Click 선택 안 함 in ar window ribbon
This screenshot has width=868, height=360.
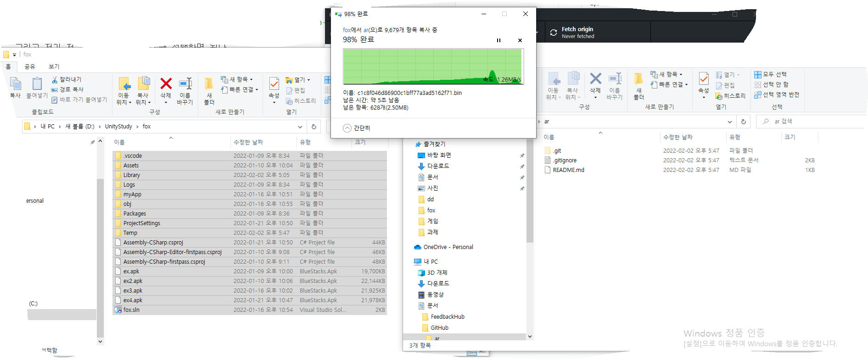pos(772,84)
